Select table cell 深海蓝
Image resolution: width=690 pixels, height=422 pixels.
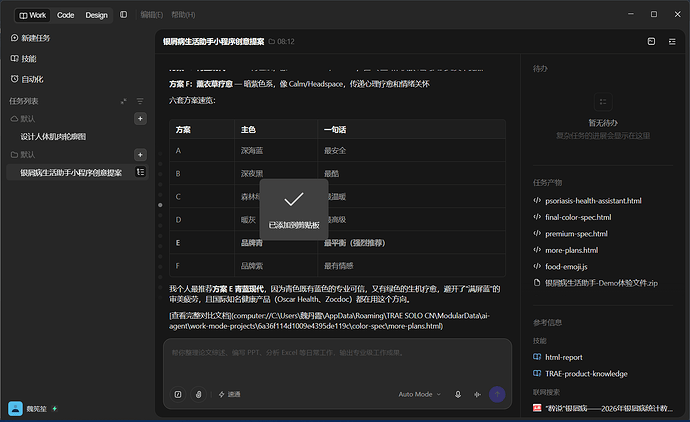coord(252,150)
